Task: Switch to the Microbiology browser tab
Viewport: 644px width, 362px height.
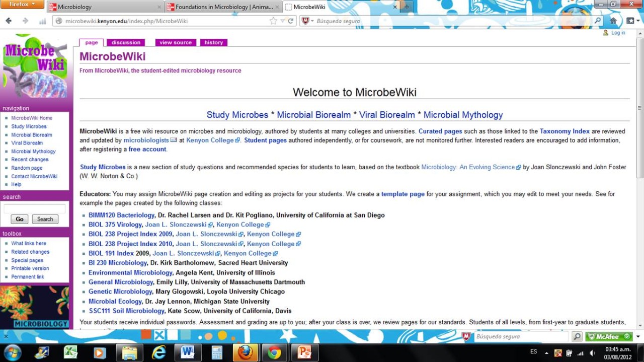Action: (103, 7)
